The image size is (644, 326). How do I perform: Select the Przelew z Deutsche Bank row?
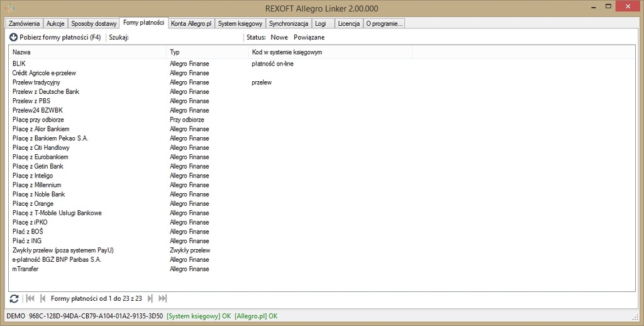click(x=322, y=92)
